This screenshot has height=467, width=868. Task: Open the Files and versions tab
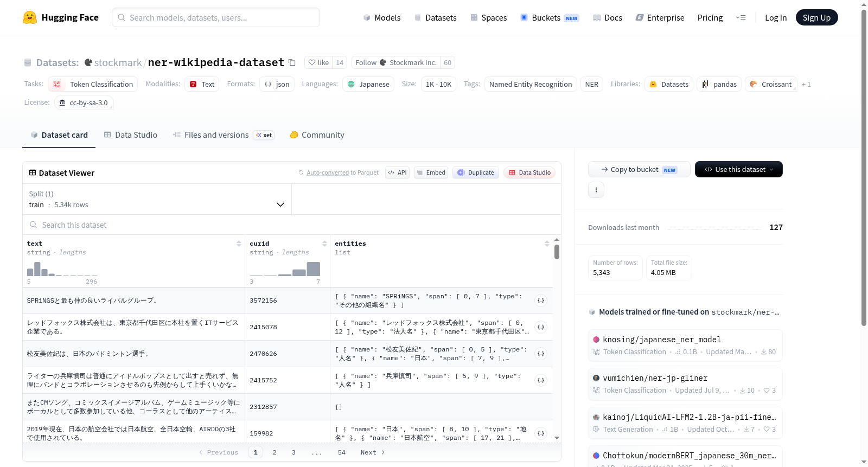pos(224,135)
